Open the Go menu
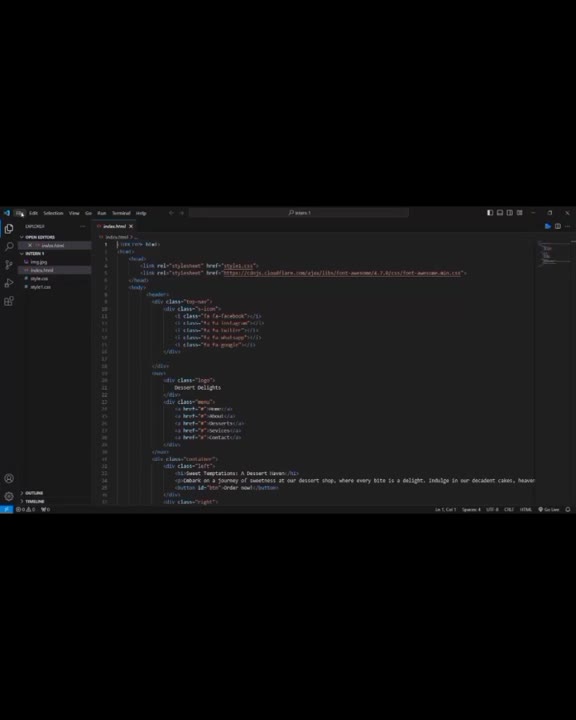576x720 pixels. pos(88,213)
